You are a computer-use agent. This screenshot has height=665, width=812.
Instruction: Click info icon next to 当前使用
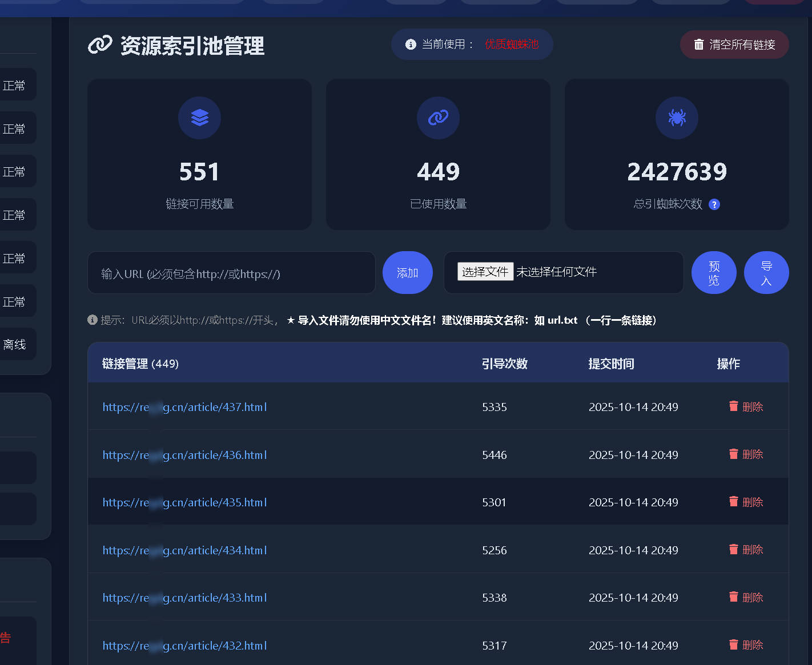pyautogui.click(x=410, y=45)
